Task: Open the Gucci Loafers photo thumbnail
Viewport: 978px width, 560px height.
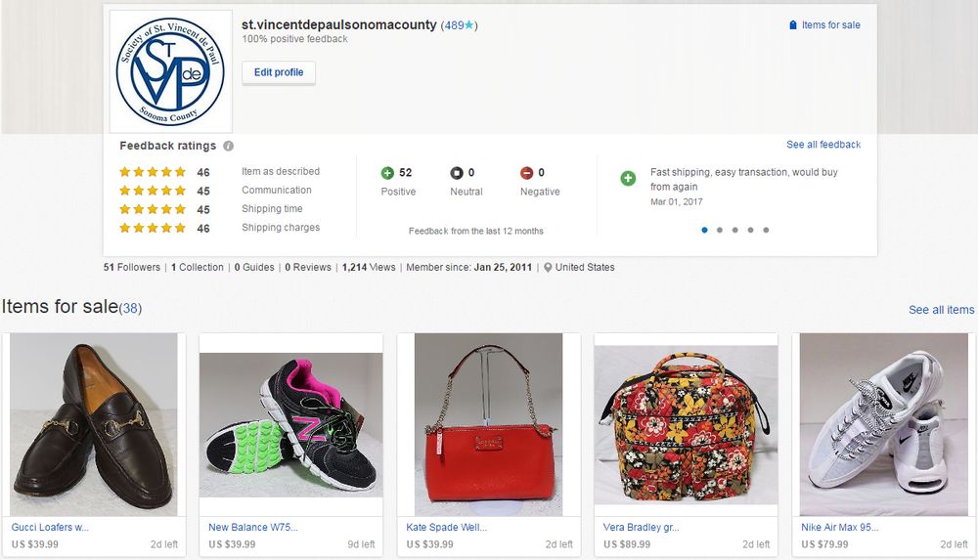Action: pyautogui.click(x=94, y=425)
